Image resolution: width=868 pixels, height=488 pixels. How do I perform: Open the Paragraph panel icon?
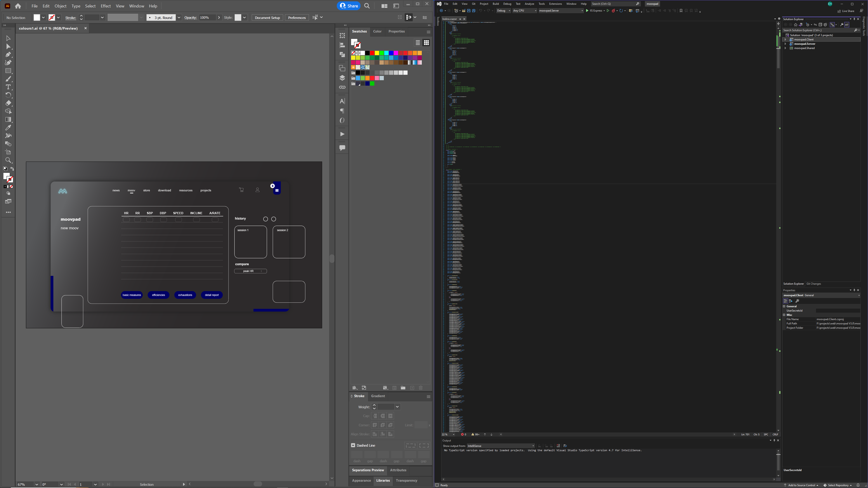(x=342, y=111)
